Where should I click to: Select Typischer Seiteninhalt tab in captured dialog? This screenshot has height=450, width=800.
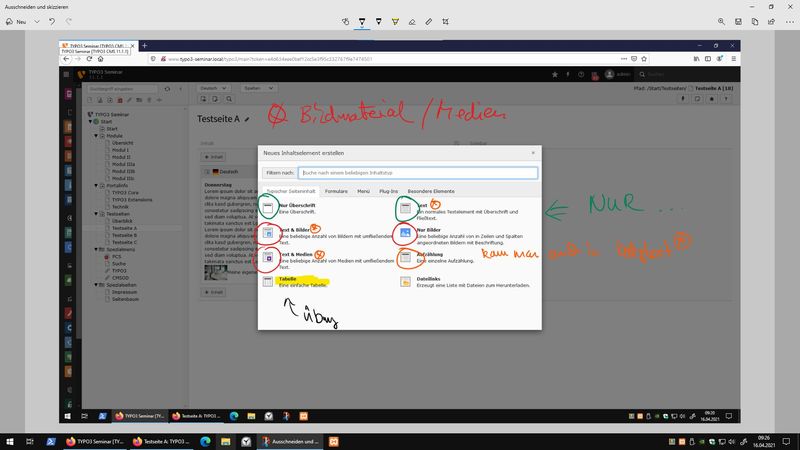click(x=291, y=191)
